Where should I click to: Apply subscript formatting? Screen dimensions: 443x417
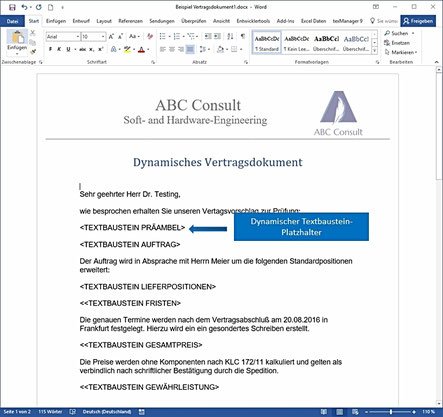coord(92,49)
